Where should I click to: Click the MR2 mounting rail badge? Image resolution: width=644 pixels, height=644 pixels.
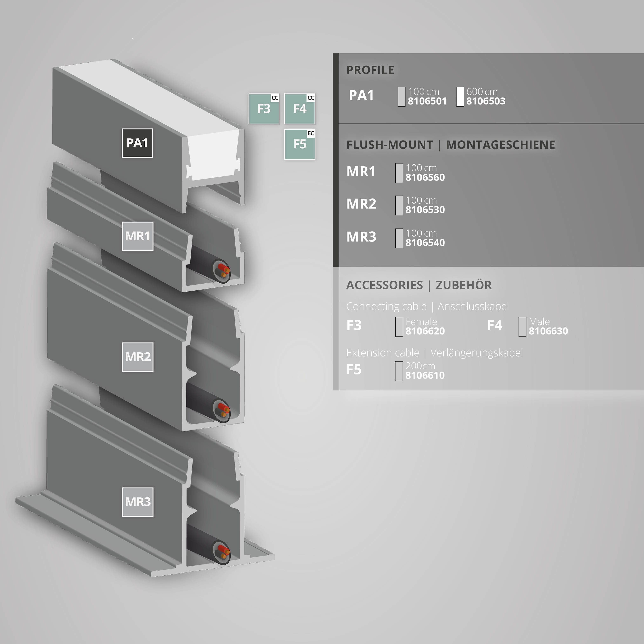coord(138,357)
